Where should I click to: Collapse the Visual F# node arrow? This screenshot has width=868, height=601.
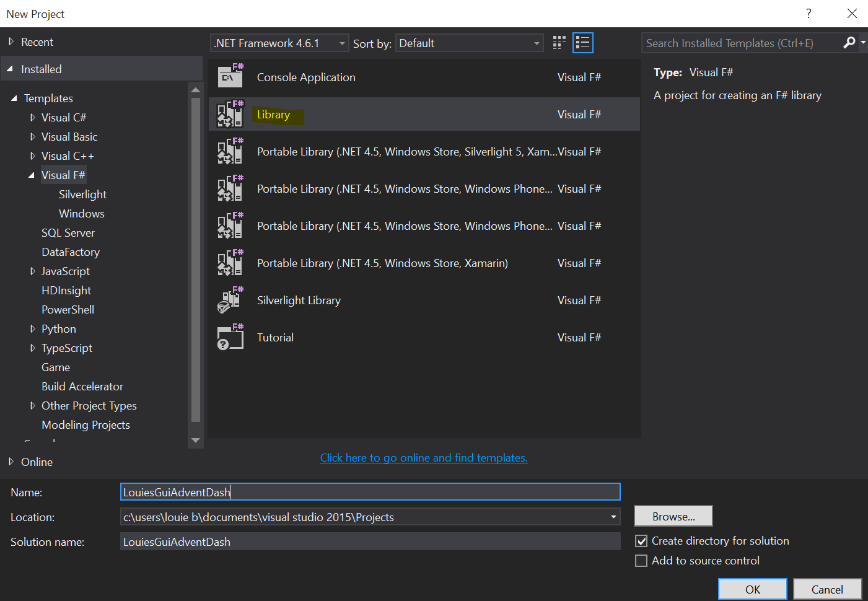tap(32, 175)
